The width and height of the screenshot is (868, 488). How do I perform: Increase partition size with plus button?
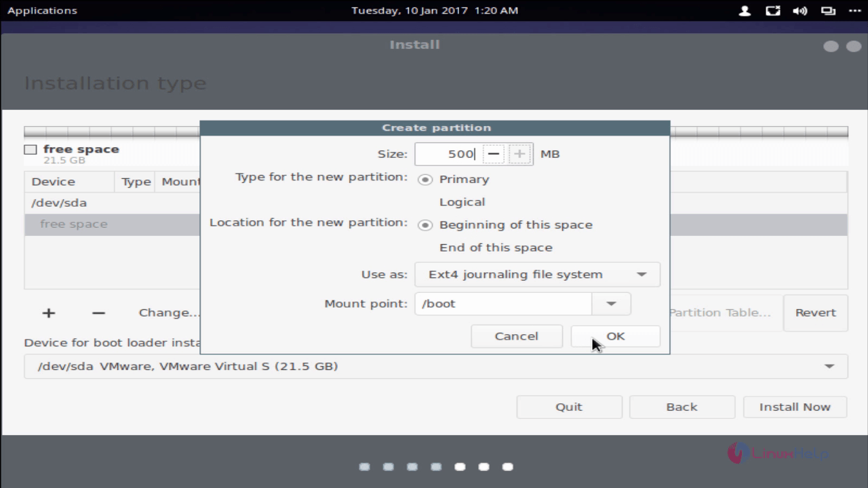point(519,154)
